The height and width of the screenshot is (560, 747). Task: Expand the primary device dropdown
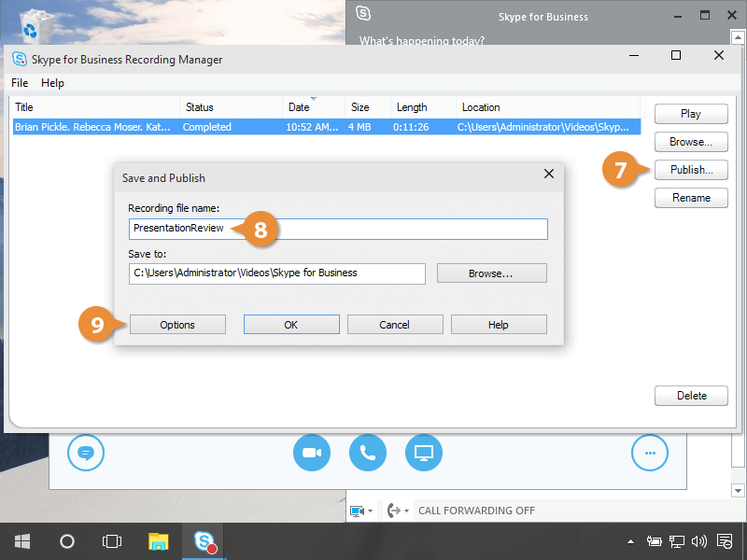click(360, 511)
